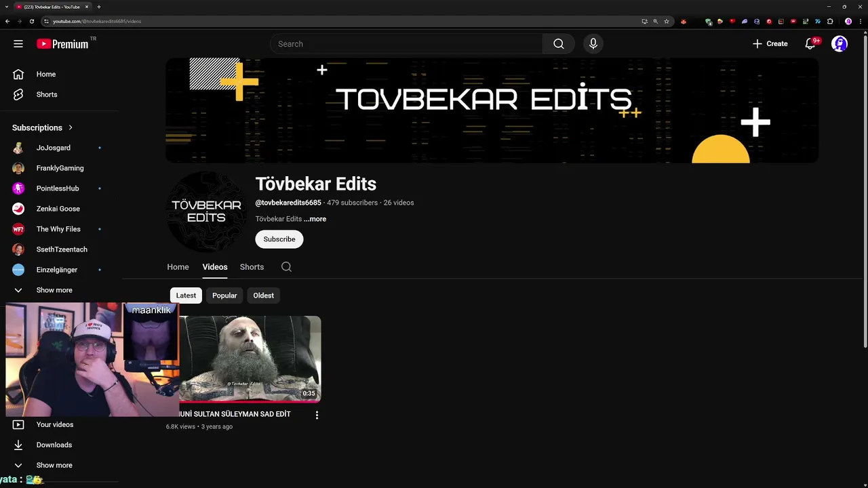Screen dimensions: 868x488
Task: Open The Why Files subscription
Action: click(60, 229)
